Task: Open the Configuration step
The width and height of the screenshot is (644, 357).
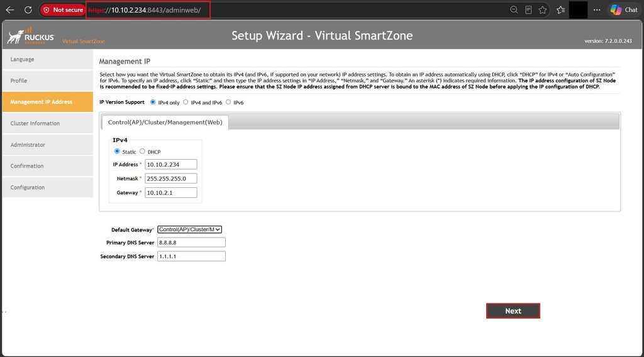Action: (x=48, y=187)
